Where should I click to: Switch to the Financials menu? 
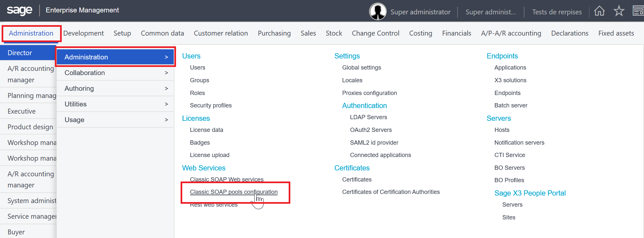456,33
